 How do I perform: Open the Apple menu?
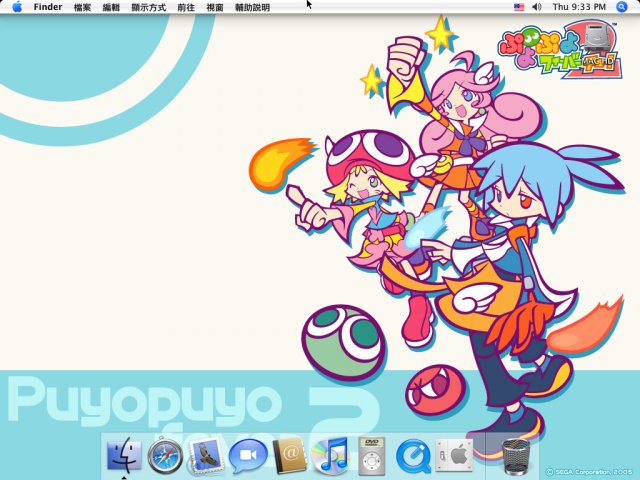point(17,7)
